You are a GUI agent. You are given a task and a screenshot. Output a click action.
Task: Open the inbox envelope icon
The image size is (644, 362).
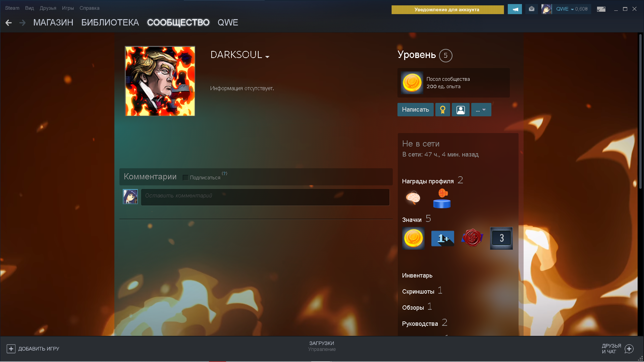[532, 9]
